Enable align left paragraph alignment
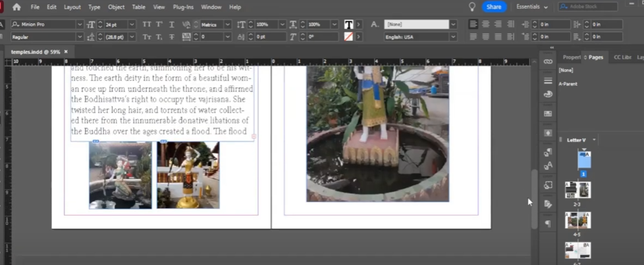This screenshot has height=265, width=644. (473, 24)
